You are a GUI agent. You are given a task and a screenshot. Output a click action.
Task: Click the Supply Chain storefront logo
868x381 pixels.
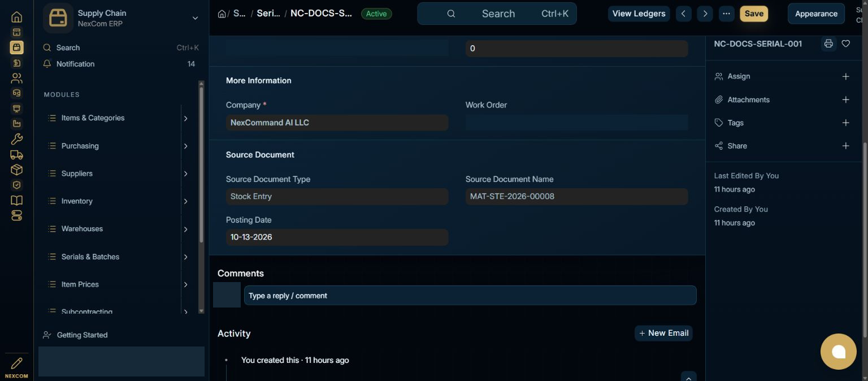58,18
